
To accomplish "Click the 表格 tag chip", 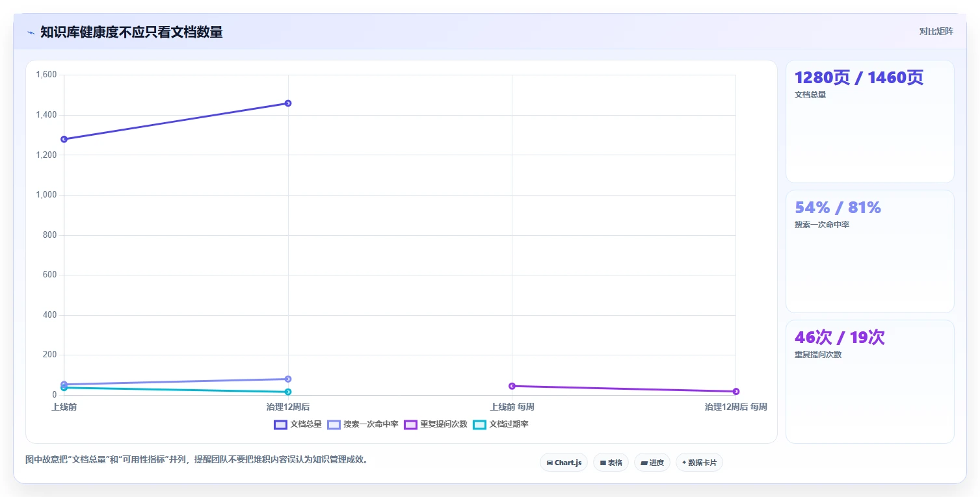I will click(x=611, y=463).
